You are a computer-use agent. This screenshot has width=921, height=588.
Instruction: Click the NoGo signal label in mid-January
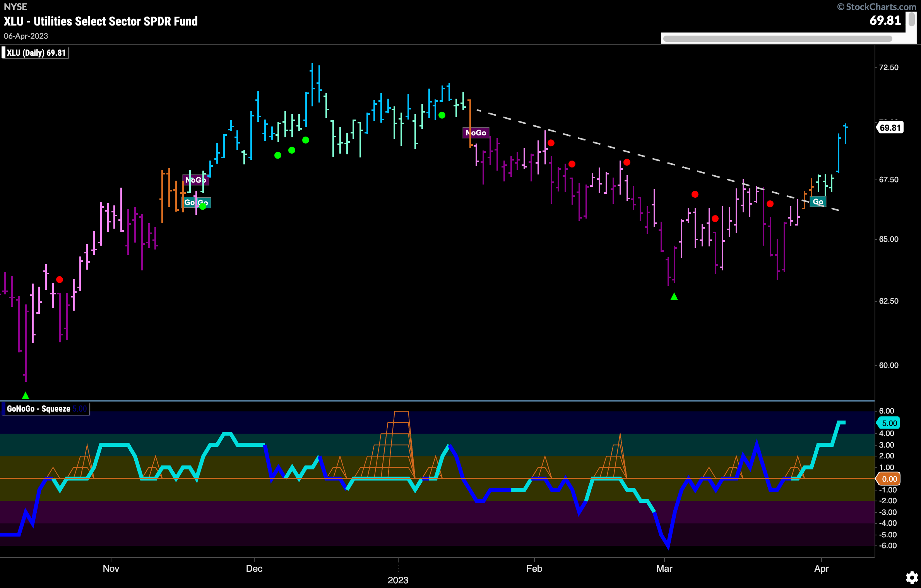[476, 133]
